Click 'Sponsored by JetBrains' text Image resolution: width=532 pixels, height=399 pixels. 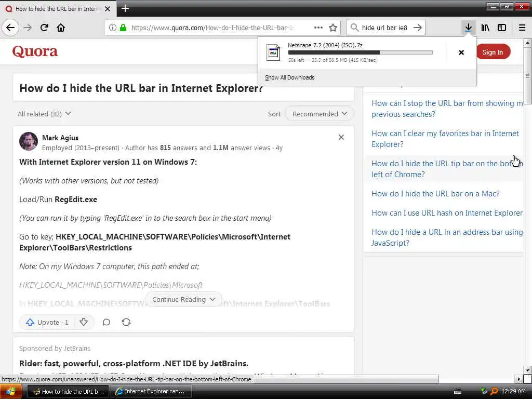click(x=55, y=349)
